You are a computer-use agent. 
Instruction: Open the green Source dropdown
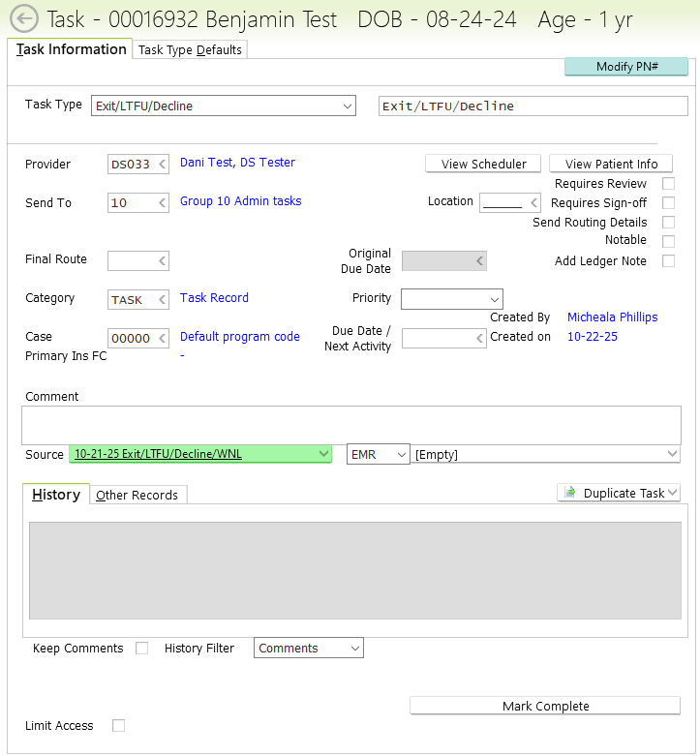[x=322, y=454]
